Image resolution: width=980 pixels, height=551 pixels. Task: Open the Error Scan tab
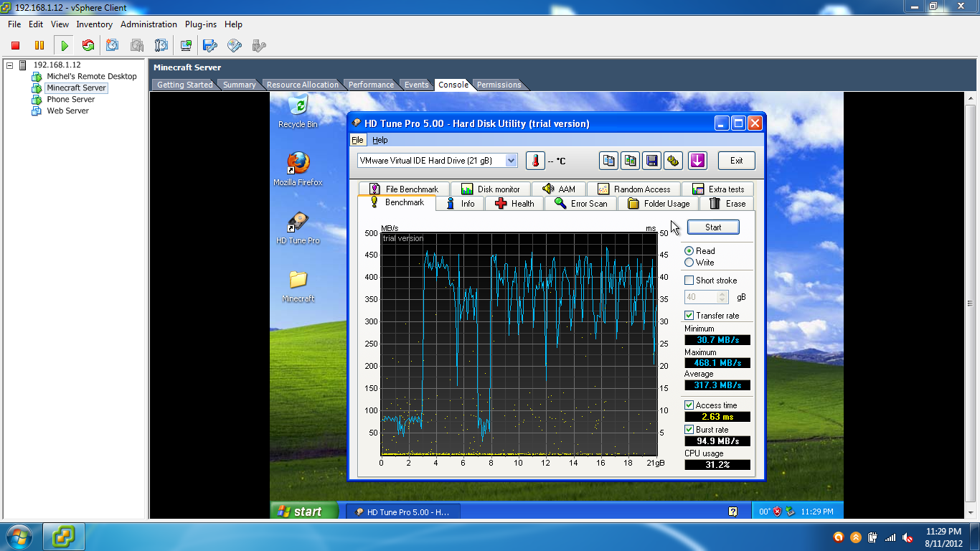[580, 204]
